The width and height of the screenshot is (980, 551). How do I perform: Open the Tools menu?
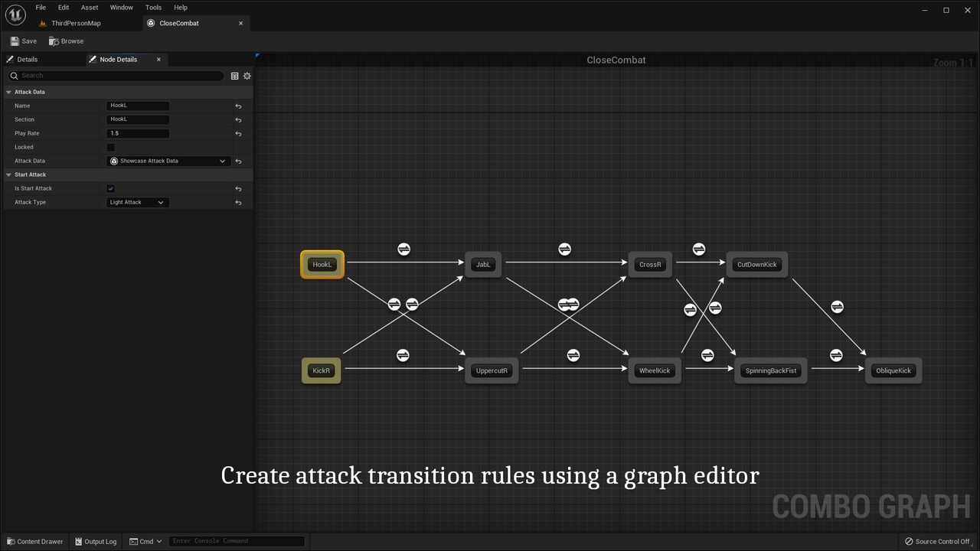(153, 8)
